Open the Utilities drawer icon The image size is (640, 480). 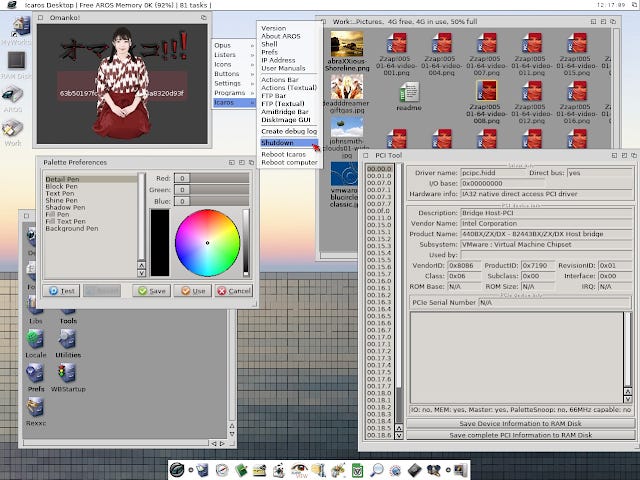click(x=67, y=338)
